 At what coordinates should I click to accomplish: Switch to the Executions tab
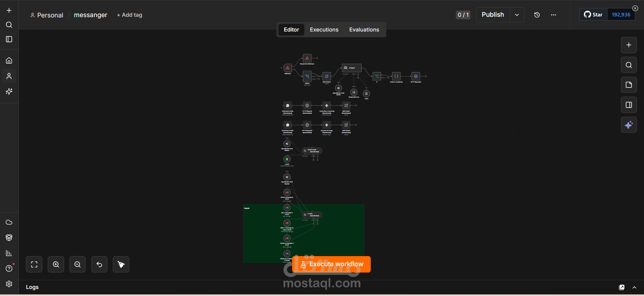pos(324,29)
